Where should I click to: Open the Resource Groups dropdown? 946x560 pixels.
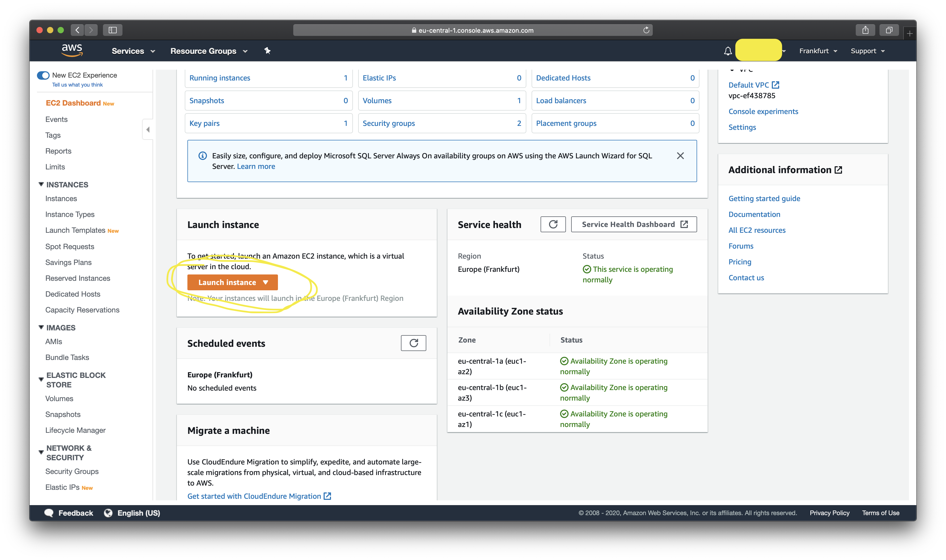(x=209, y=51)
